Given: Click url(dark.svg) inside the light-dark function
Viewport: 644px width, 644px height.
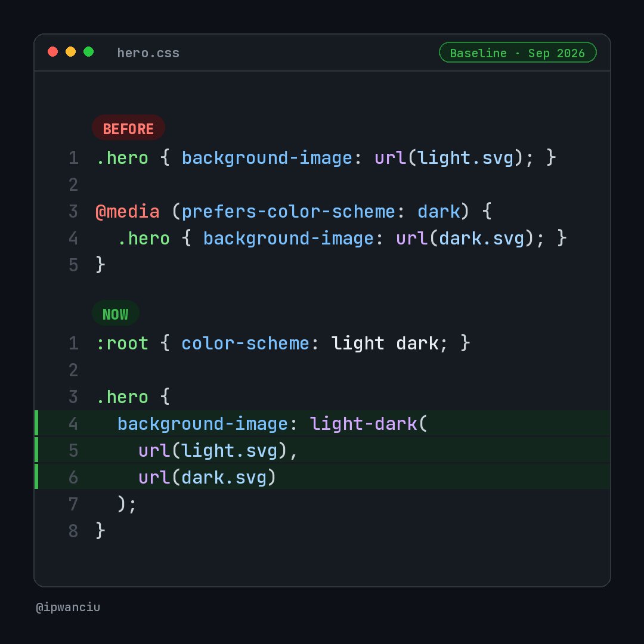Looking at the screenshot, I should [x=208, y=478].
